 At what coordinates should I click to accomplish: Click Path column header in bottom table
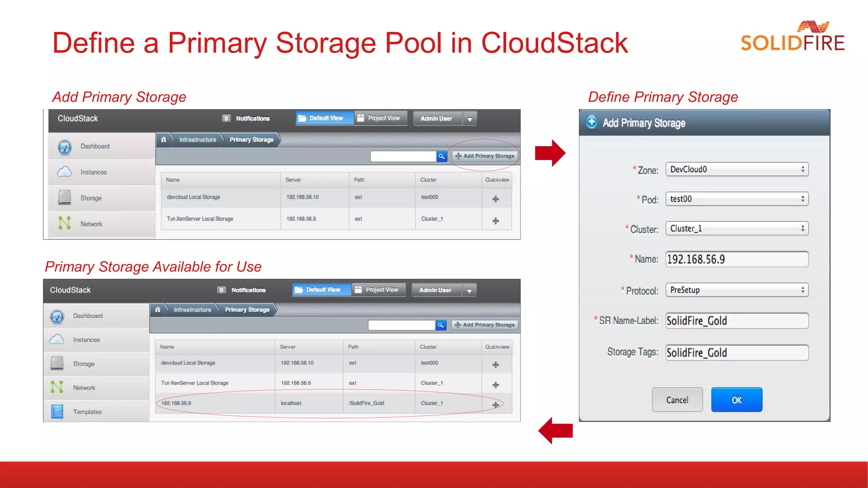click(x=379, y=347)
